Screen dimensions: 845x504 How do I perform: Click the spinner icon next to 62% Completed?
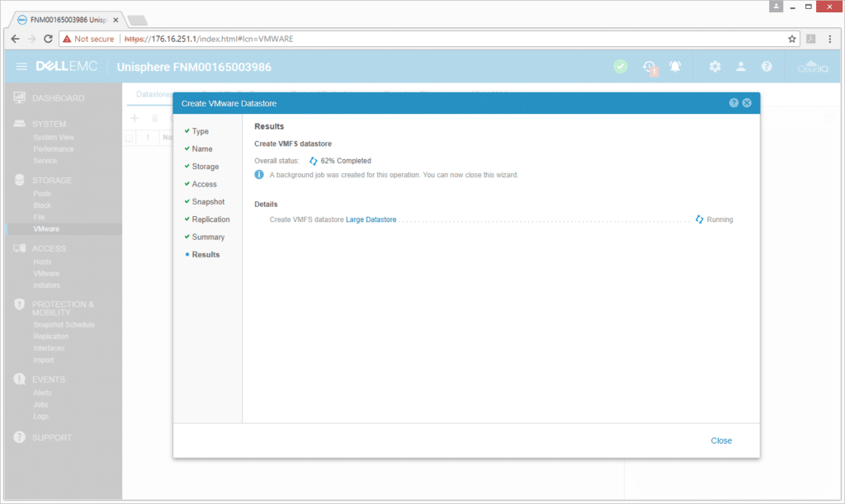tap(313, 161)
